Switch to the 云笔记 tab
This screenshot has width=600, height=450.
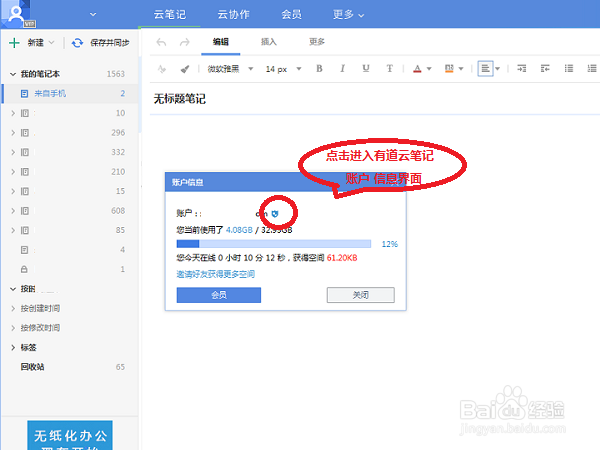(x=170, y=14)
